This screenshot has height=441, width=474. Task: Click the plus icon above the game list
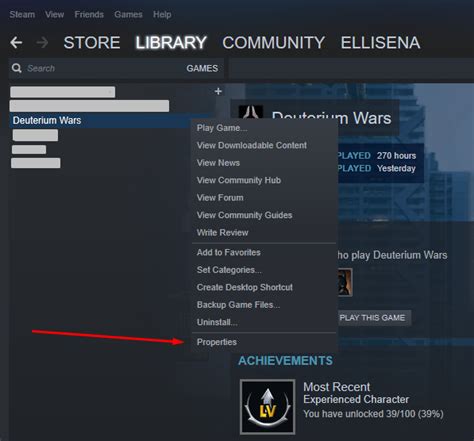pos(218,91)
